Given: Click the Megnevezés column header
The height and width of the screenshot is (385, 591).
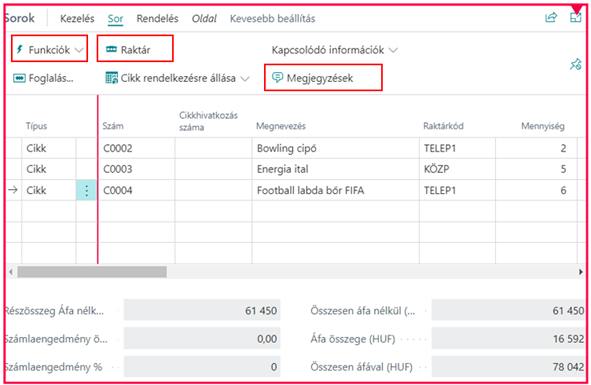Looking at the screenshot, I should point(281,126).
